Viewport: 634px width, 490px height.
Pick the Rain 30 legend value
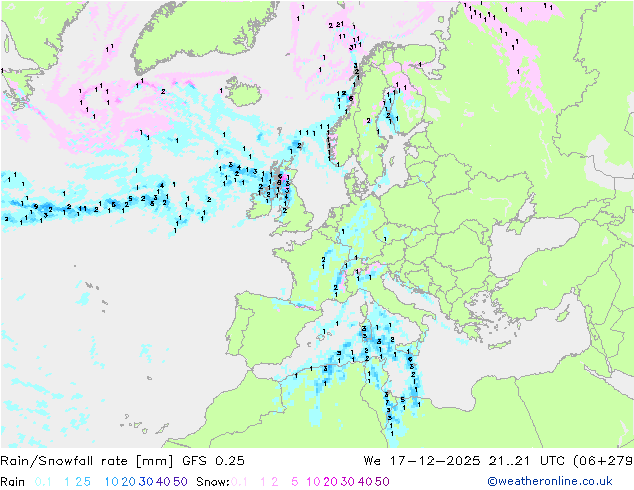coord(146,482)
